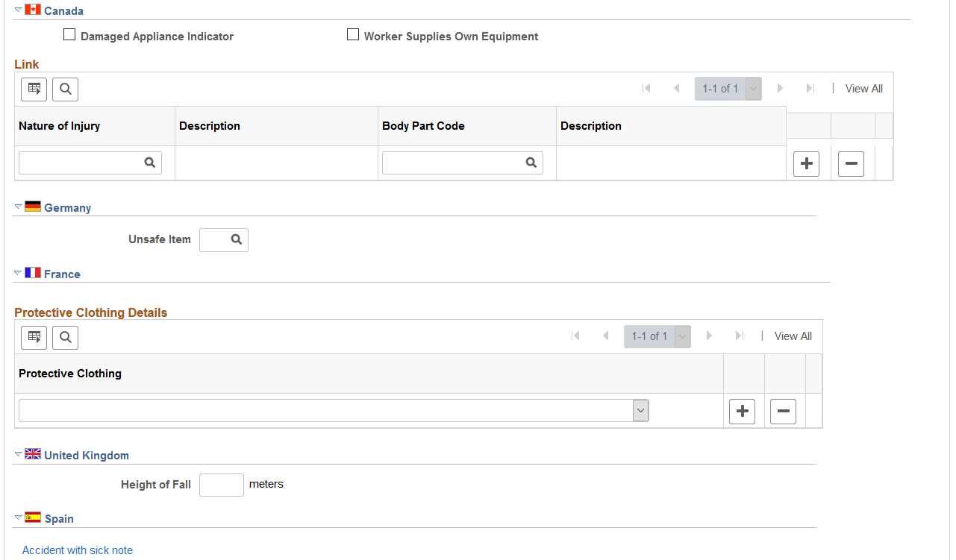Add a Protective Clothing row

coord(742,412)
